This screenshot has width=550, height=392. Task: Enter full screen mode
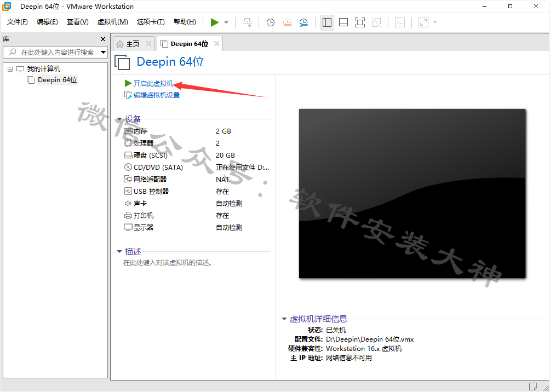pyautogui.click(x=360, y=22)
